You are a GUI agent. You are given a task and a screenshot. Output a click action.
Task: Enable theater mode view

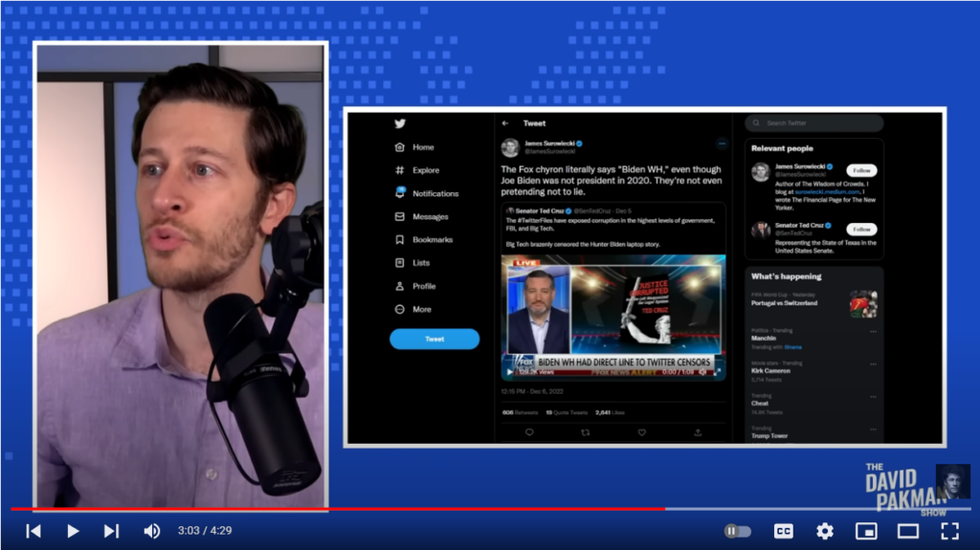(907, 531)
